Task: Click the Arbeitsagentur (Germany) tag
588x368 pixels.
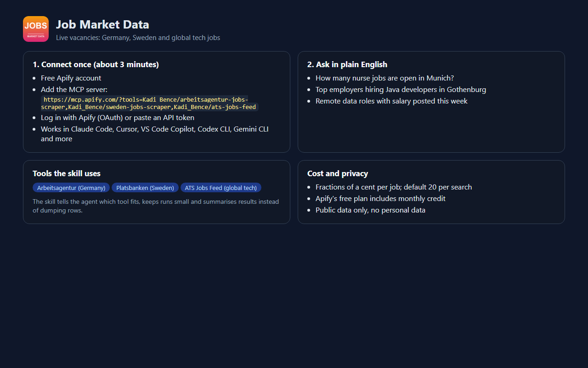Action: coord(71,188)
